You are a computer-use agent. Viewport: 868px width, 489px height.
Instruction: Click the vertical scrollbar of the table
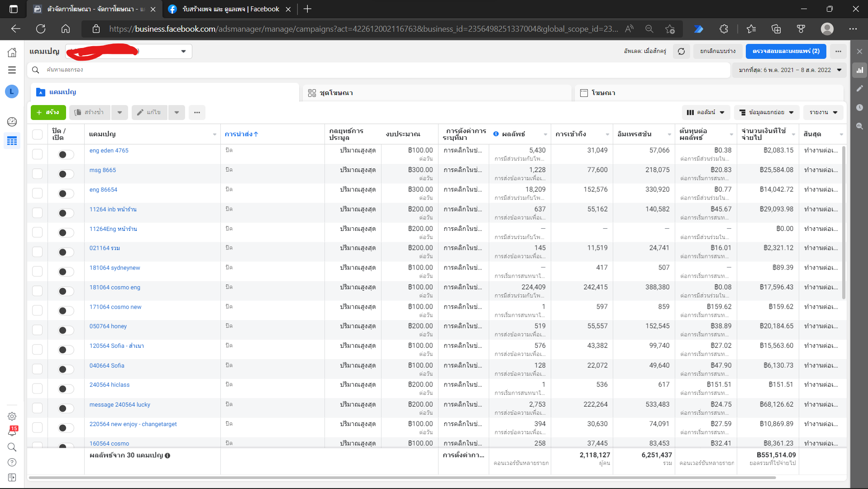844,222
